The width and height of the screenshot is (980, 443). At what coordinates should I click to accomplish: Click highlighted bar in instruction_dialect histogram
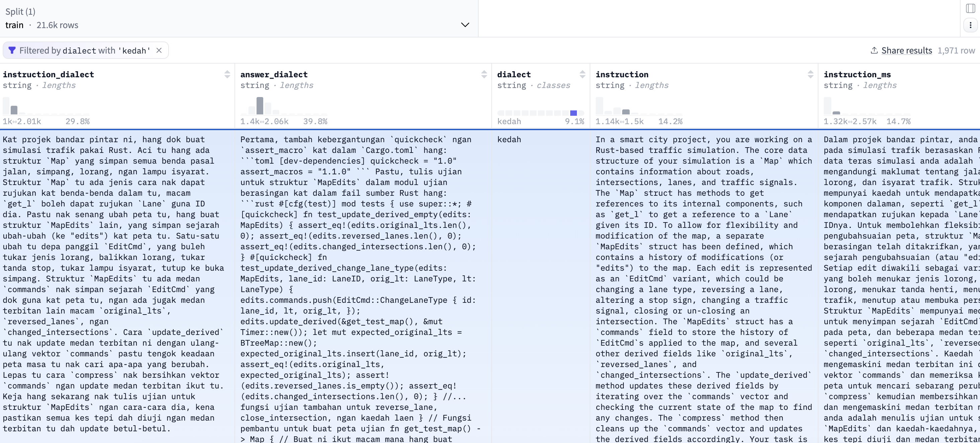14,110
